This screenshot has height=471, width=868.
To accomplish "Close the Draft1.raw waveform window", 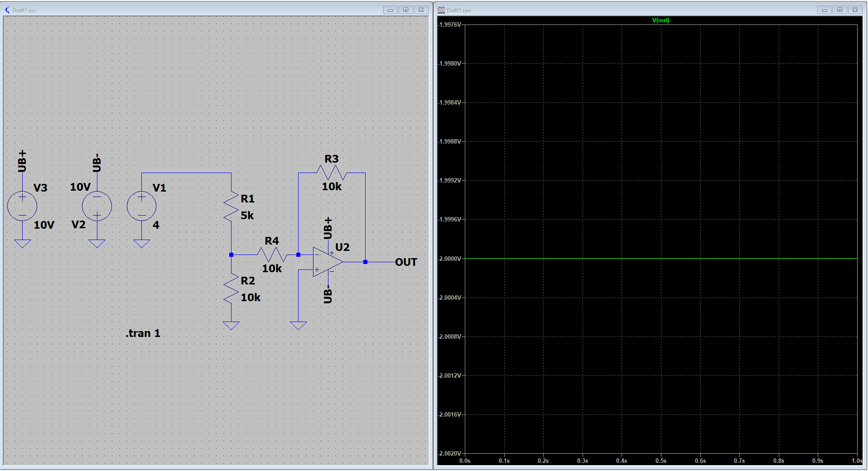I will [855, 10].
